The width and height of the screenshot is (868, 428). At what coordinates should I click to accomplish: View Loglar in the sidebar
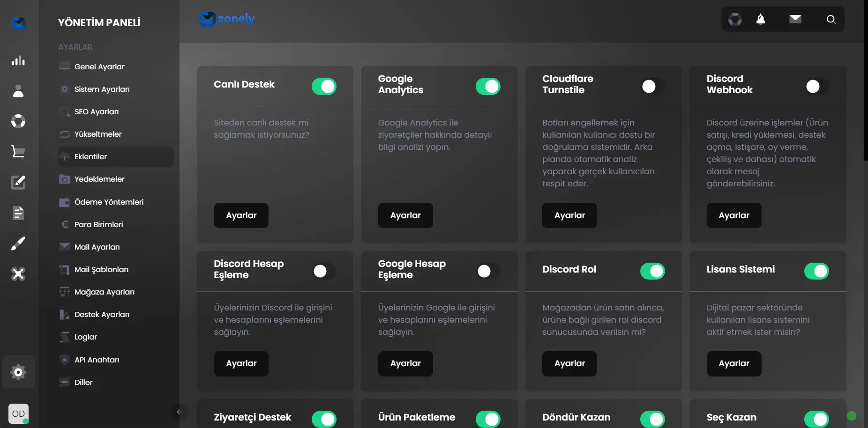(116, 337)
